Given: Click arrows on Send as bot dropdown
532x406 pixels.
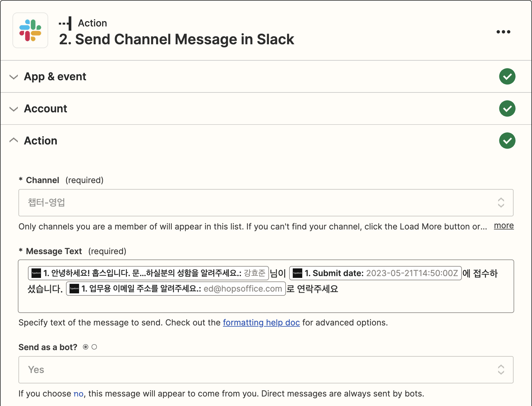Looking at the screenshot, I should coord(501,370).
